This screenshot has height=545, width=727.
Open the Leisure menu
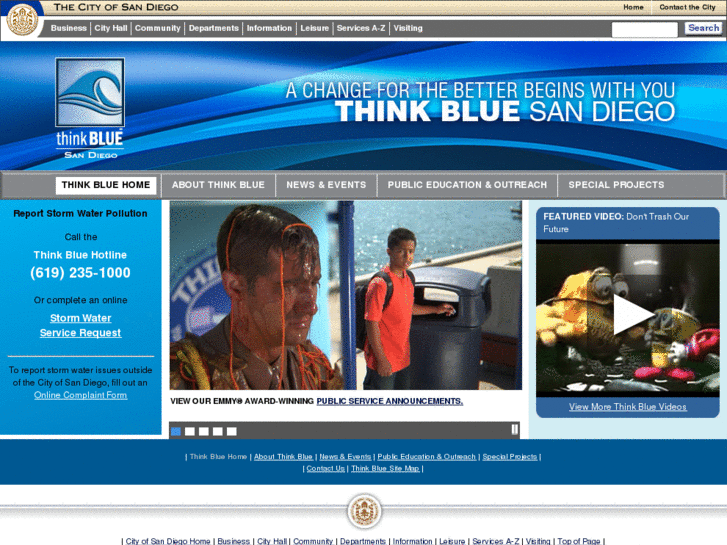[x=314, y=28]
